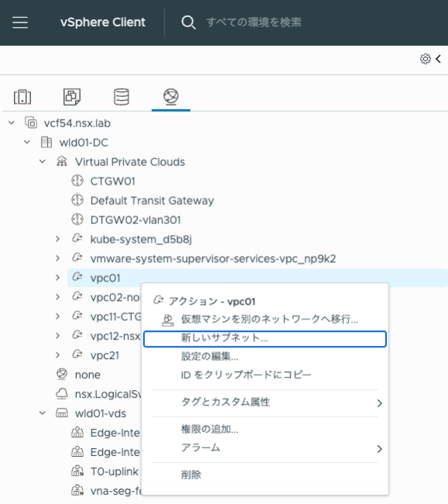Viewport: 448px width, 504px height.
Task: Click the vSphere Client title link
Action: (103, 22)
